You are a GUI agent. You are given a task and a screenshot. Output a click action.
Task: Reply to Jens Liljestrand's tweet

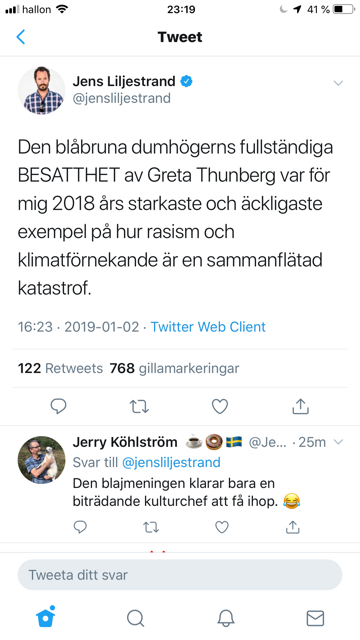(58, 406)
